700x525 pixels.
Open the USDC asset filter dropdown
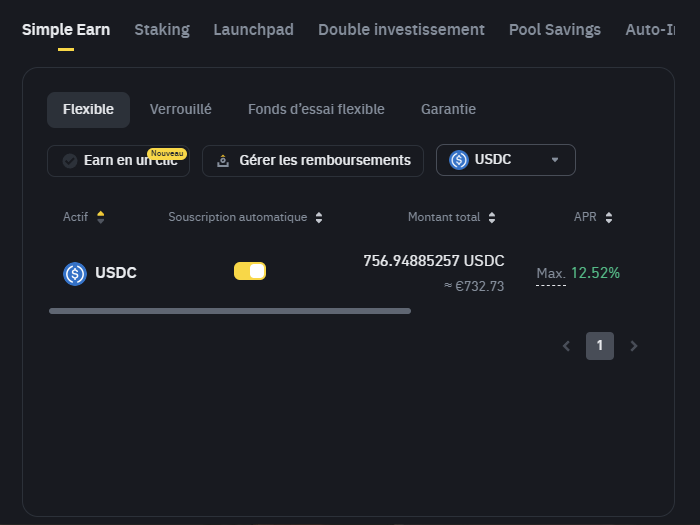coord(506,160)
